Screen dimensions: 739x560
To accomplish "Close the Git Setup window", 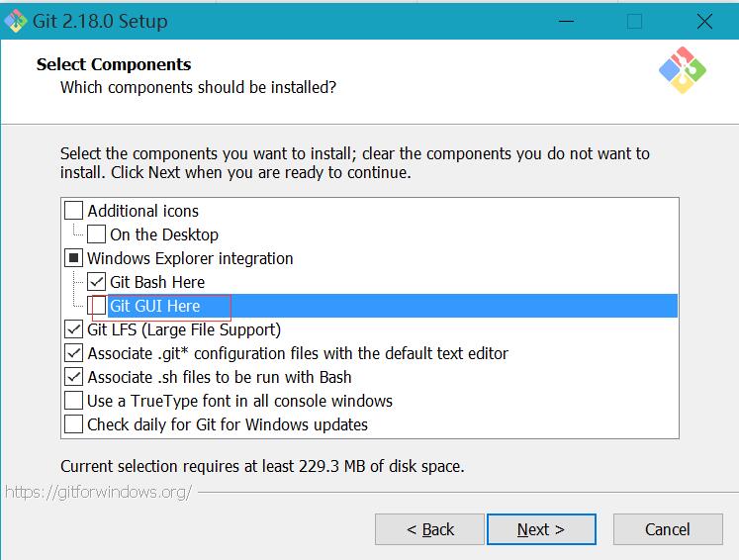I will 703,21.
